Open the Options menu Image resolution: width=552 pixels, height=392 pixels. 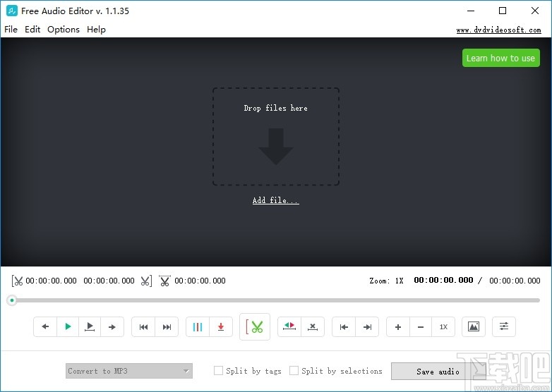point(64,29)
